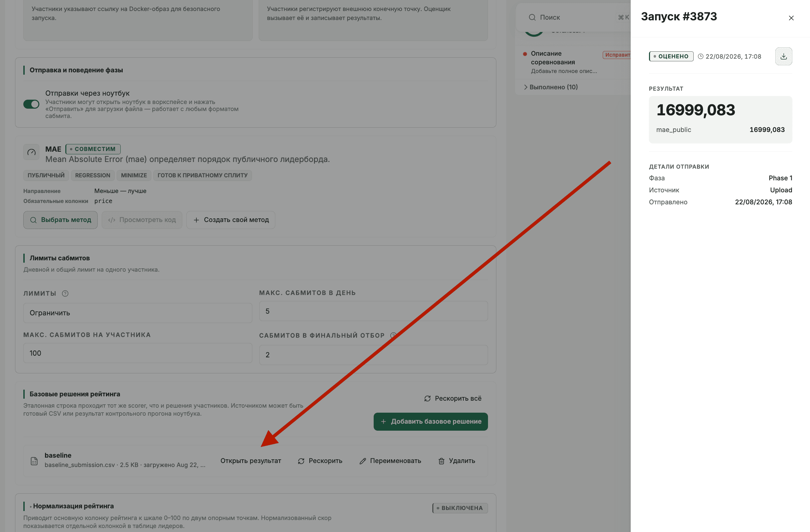This screenshot has width=810, height=532.
Task: Click the clock icon beside the run timestamp
Action: click(700, 57)
